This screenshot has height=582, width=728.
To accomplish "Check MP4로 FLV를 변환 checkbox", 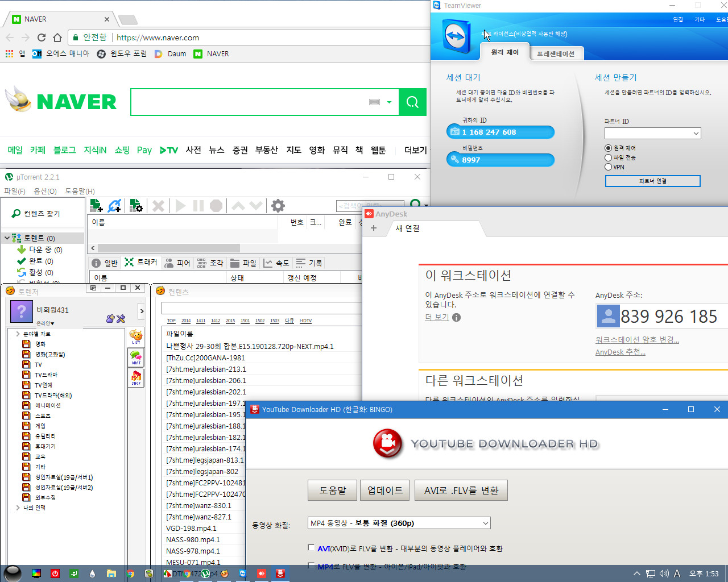I will [x=311, y=566].
